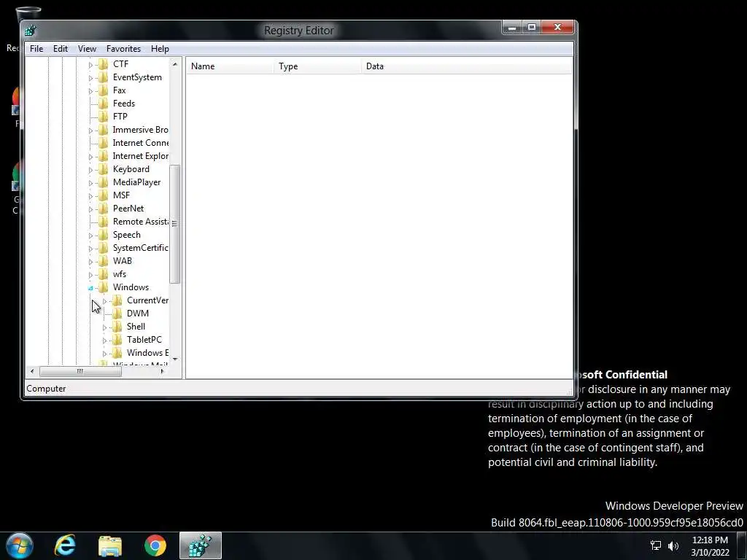Select the Shell folder icon

[117, 327]
